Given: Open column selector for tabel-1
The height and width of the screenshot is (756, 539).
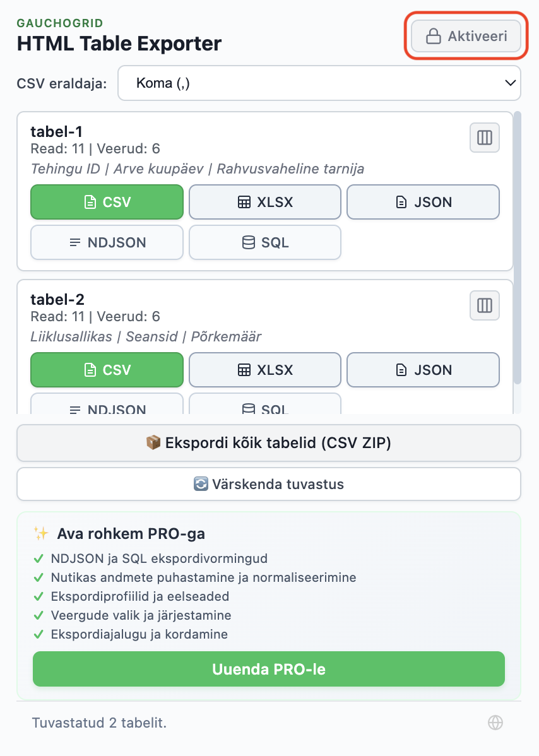Looking at the screenshot, I should (484, 138).
